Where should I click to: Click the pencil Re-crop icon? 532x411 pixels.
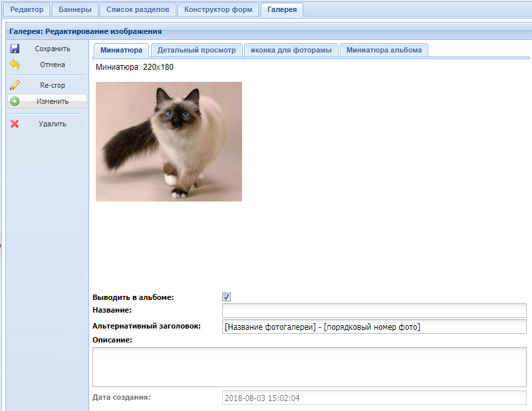pyautogui.click(x=15, y=85)
